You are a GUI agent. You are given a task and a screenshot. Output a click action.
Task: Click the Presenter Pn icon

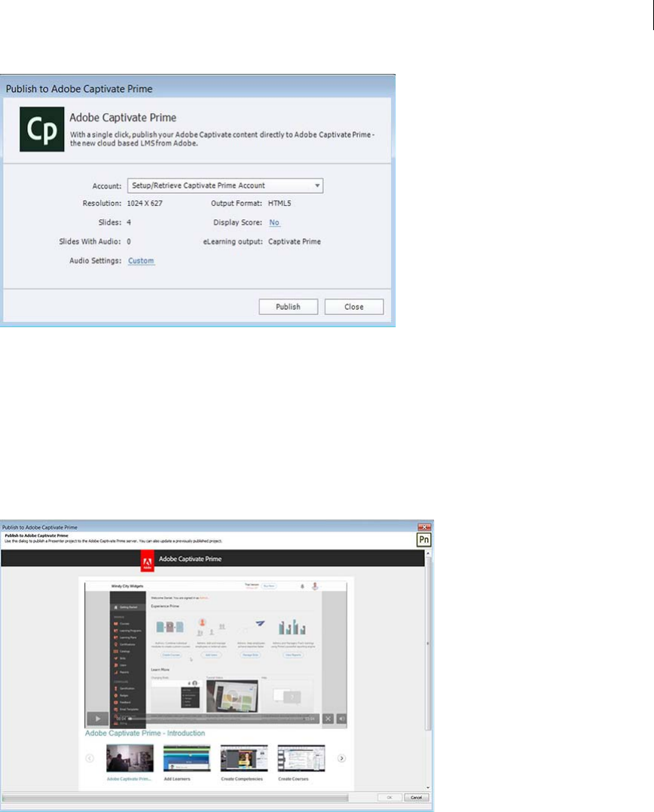point(423,540)
